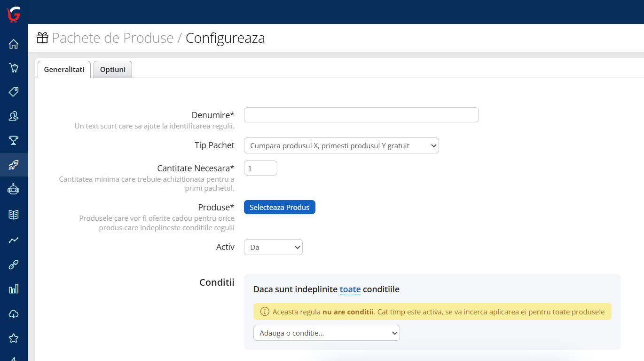The height and width of the screenshot is (361, 644).
Task: Click the Pachete de Produse breadcrumb
Action: click(113, 38)
